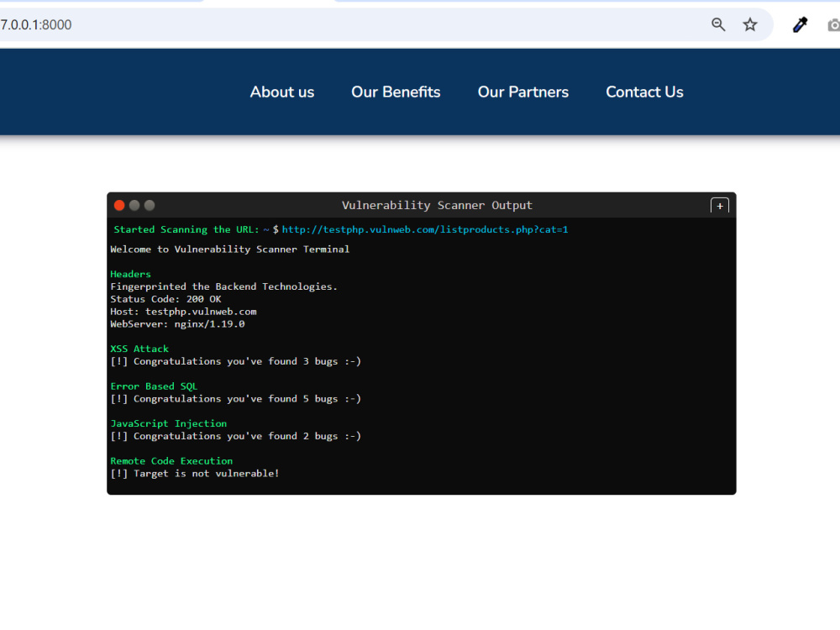Viewport: 840px width, 630px height.
Task: Open the color picker eyedropper extension
Action: point(800,24)
